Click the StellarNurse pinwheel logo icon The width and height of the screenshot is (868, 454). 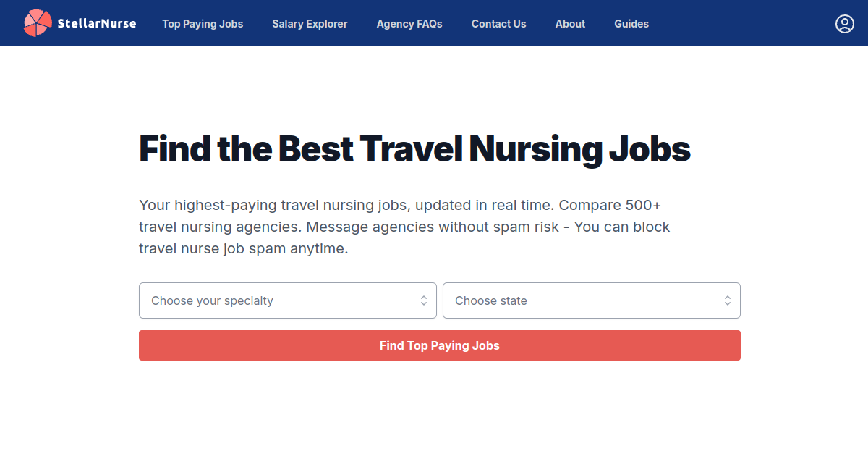pyautogui.click(x=38, y=23)
